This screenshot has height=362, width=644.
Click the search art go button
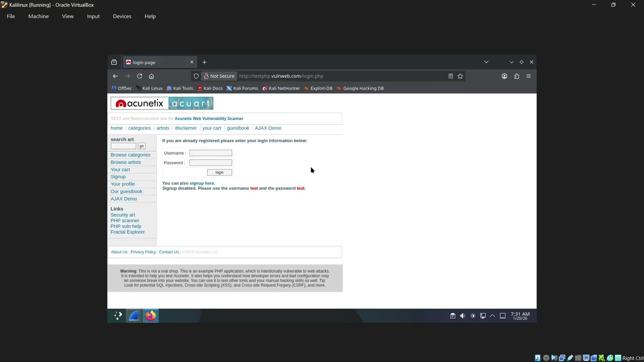141,146
